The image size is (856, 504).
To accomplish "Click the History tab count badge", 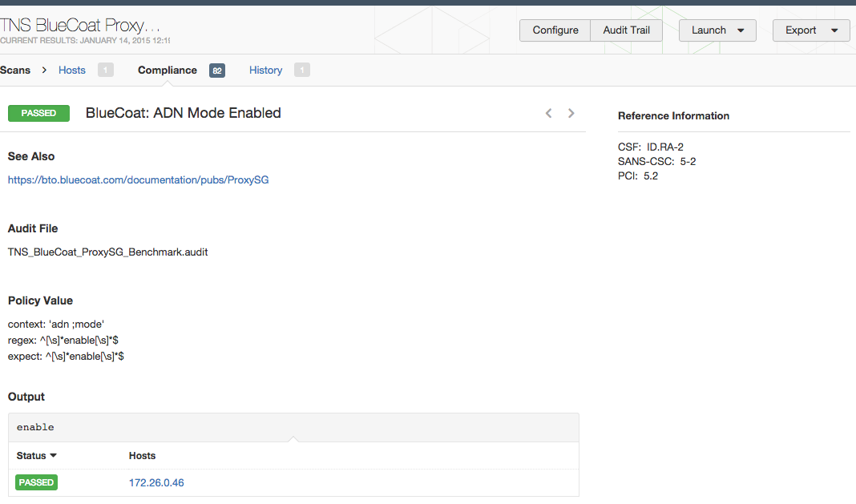I will (302, 70).
